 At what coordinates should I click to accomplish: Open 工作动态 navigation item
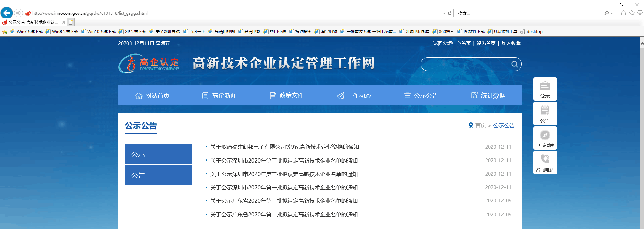[354, 96]
